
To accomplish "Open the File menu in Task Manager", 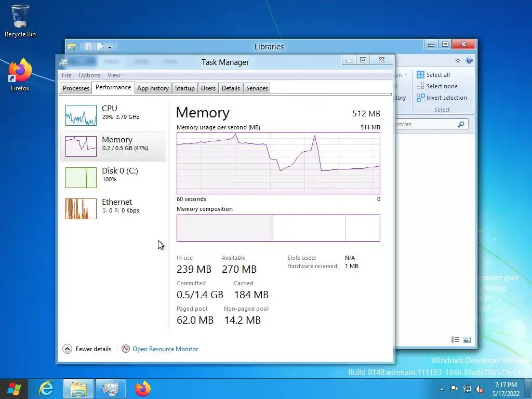I will (66, 75).
